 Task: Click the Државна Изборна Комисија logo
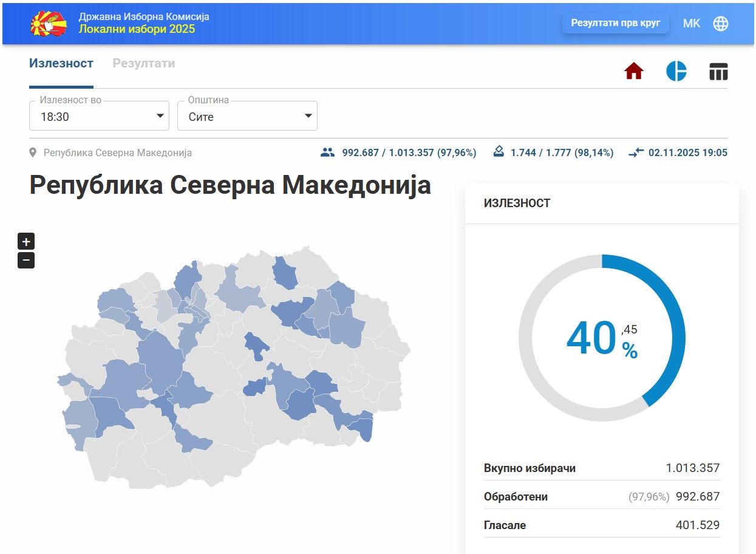pos(49,23)
